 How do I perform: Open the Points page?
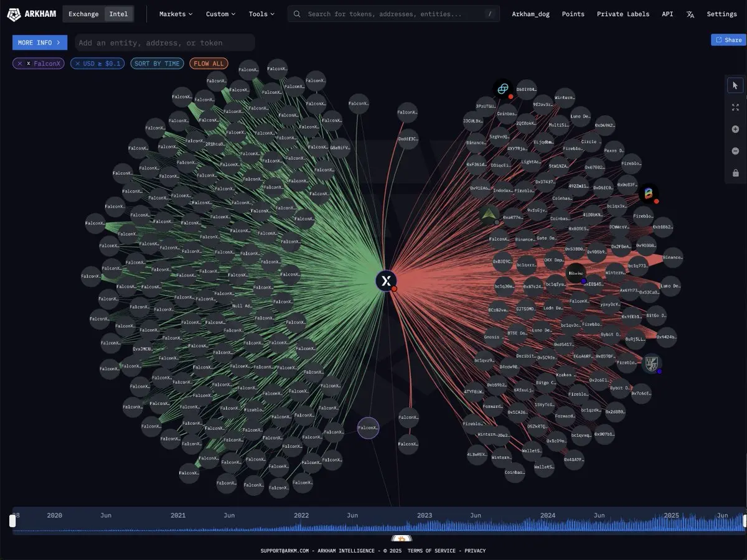573,14
